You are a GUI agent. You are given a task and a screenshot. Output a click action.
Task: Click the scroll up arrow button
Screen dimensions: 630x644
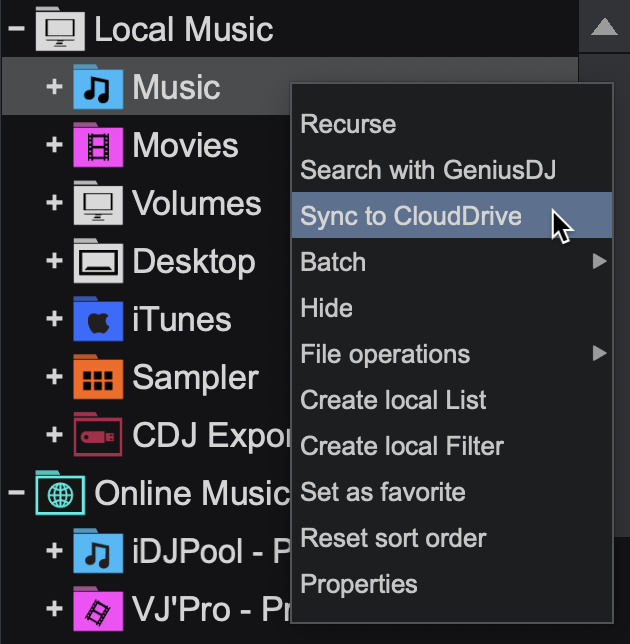pos(604,27)
